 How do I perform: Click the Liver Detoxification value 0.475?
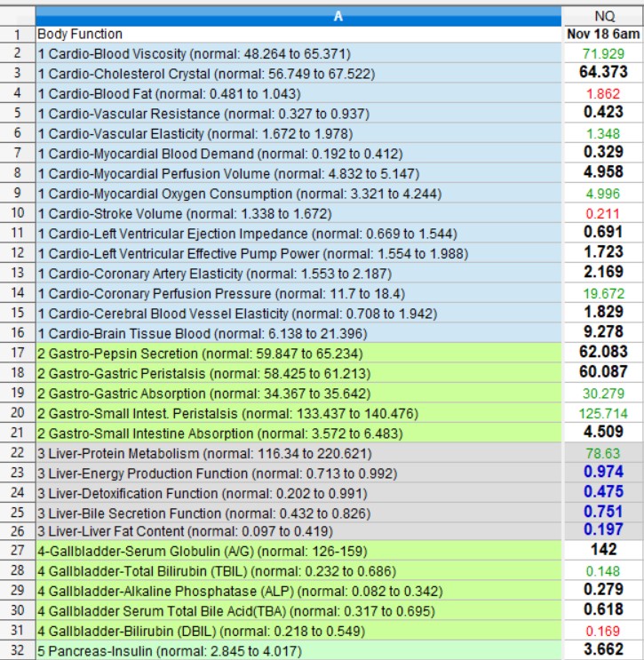tap(603, 491)
